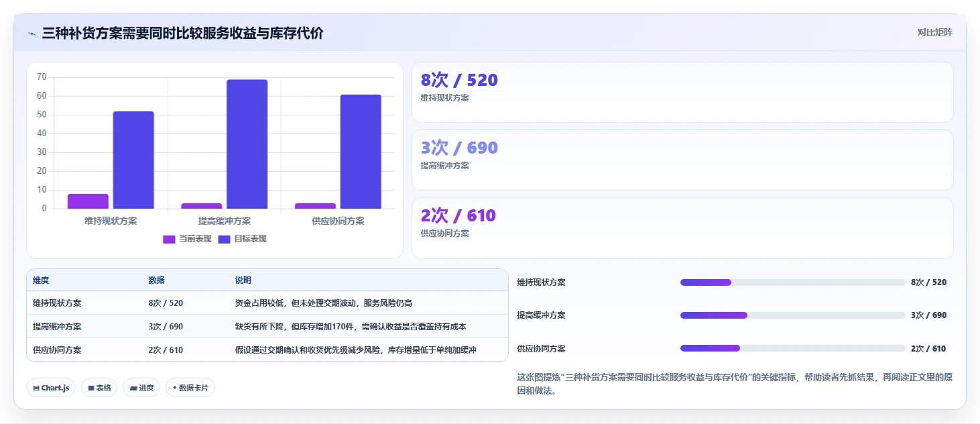The height and width of the screenshot is (424, 980).
Task: Click the 目标表现 bar for 供应协同方案
Action: click(361, 152)
